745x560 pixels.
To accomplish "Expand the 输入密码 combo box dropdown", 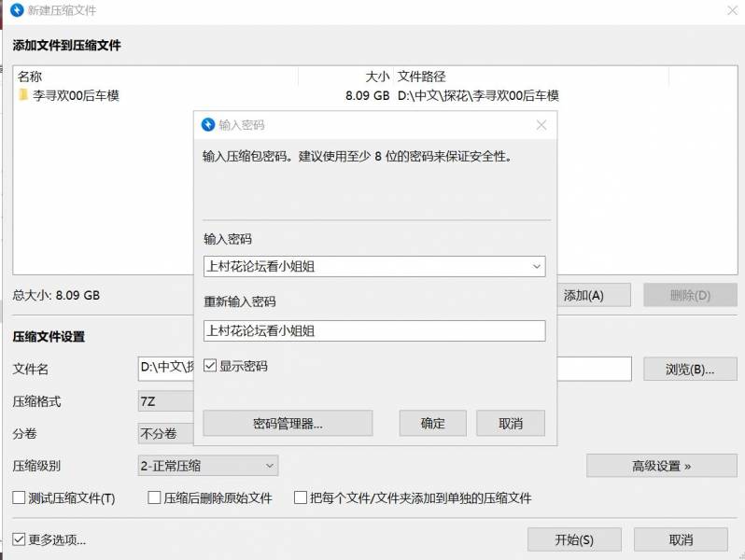I will pyautogui.click(x=536, y=267).
